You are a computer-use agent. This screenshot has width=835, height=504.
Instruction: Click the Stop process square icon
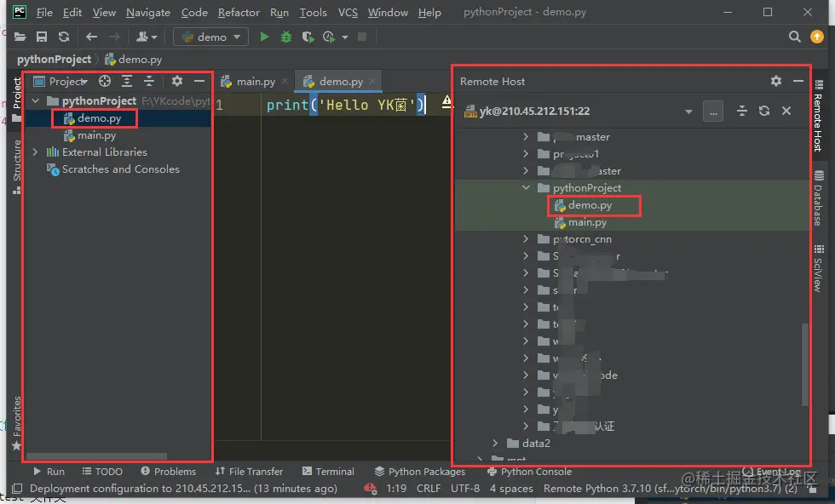362,37
